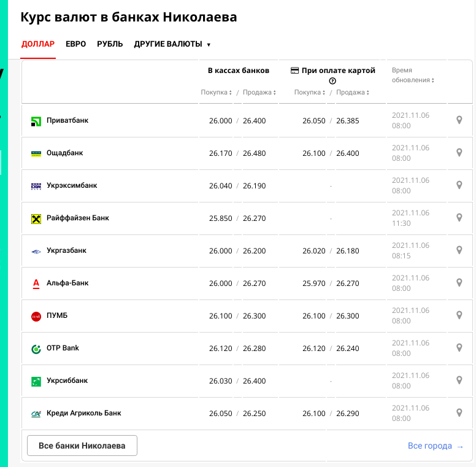
Task: Open the OTP Bank location pin
Action: (459, 348)
